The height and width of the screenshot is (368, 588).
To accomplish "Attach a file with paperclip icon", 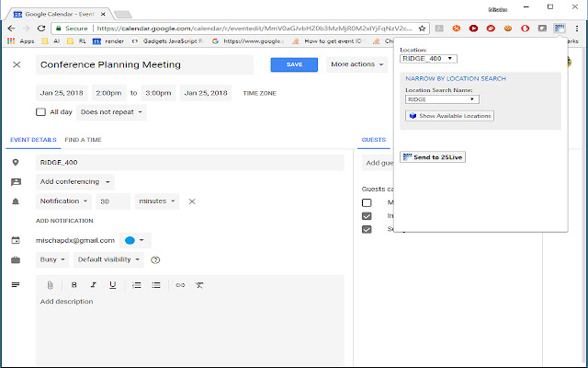I will coord(50,285).
